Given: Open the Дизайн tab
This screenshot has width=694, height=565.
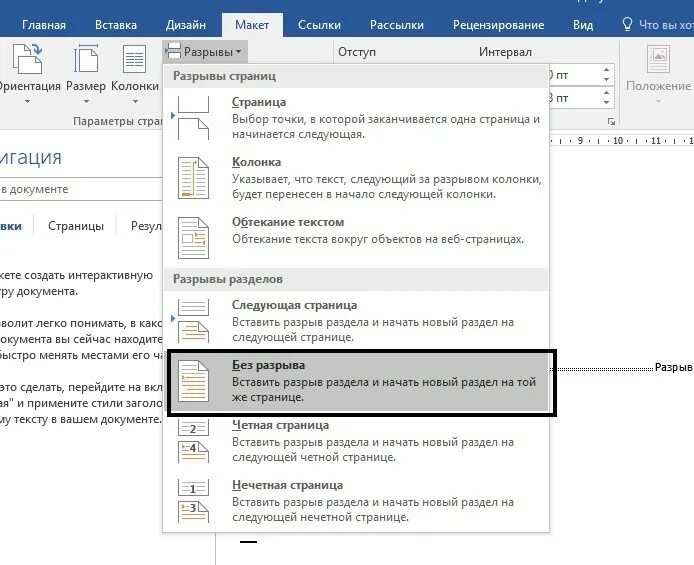Looking at the screenshot, I should tap(186, 25).
